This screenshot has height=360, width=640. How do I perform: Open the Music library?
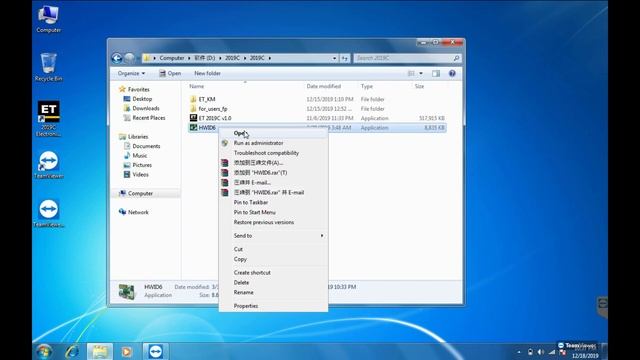(136, 156)
